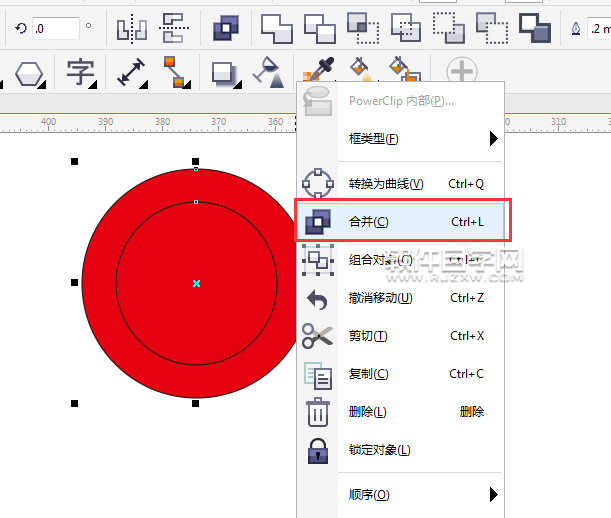This screenshot has height=518, width=611.
Task: Expand the 框类型 submenu arrow
Action: click(494, 138)
